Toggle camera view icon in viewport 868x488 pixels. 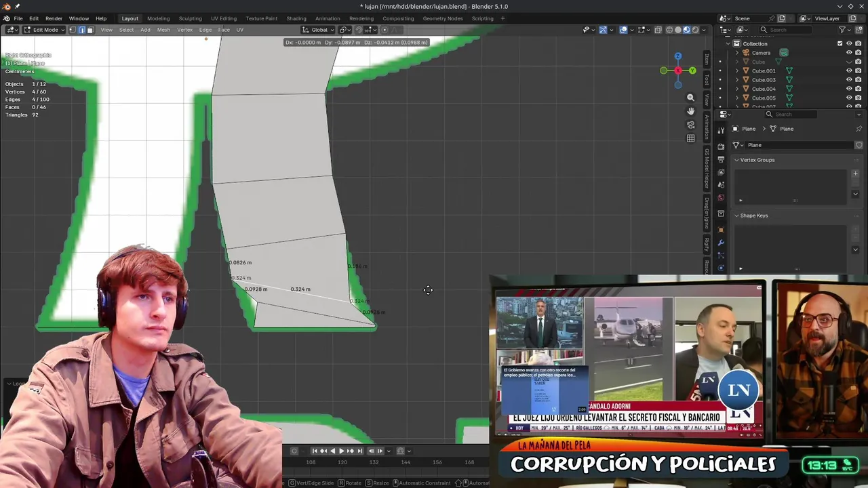pyautogui.click(x=690, y=125)
